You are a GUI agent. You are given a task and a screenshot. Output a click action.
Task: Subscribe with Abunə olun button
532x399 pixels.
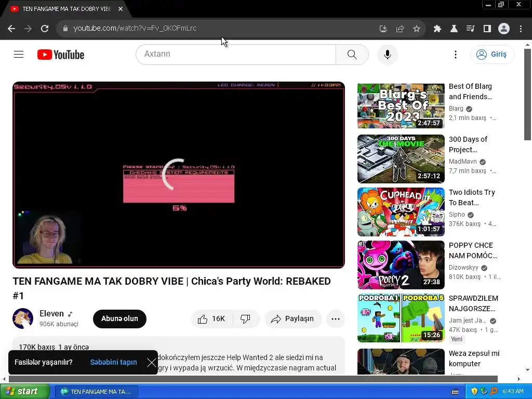click(x=119, y=318)
